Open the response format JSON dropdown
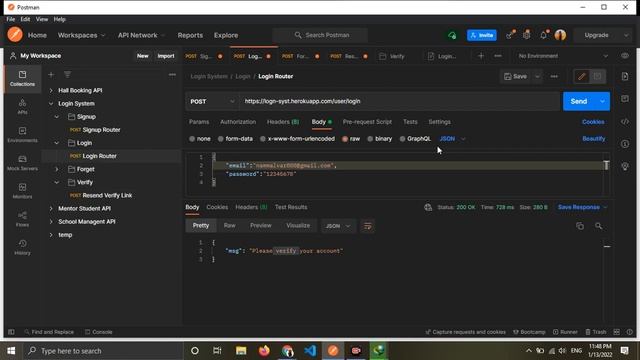 tap(338, 226)
